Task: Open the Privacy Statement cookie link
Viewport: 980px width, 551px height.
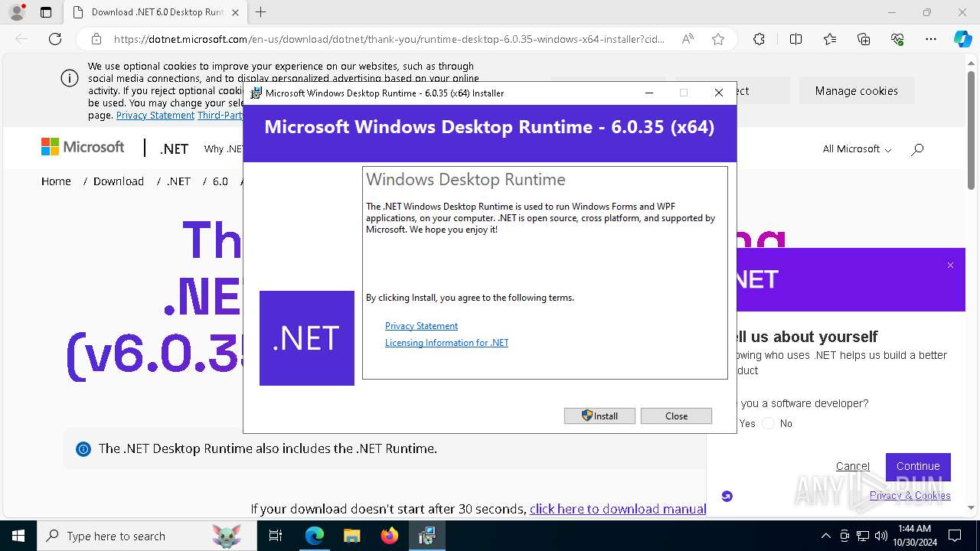Action: tap(155, 115)
